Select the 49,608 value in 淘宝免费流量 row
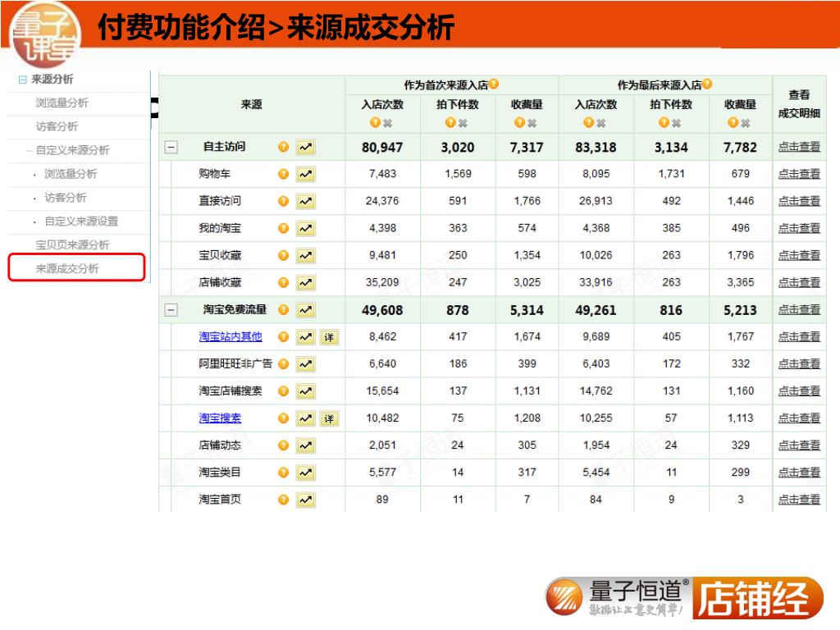 click(382, 310)
